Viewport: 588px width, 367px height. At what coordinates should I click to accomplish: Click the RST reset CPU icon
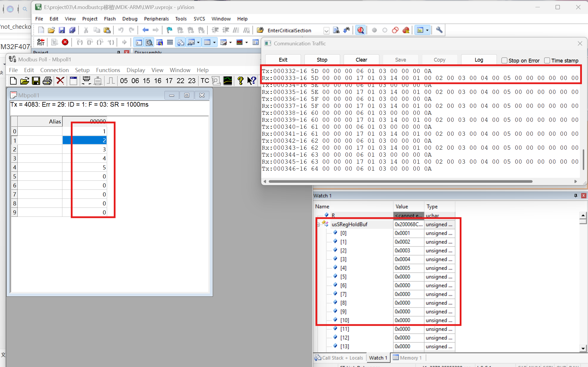coord(41,42)
